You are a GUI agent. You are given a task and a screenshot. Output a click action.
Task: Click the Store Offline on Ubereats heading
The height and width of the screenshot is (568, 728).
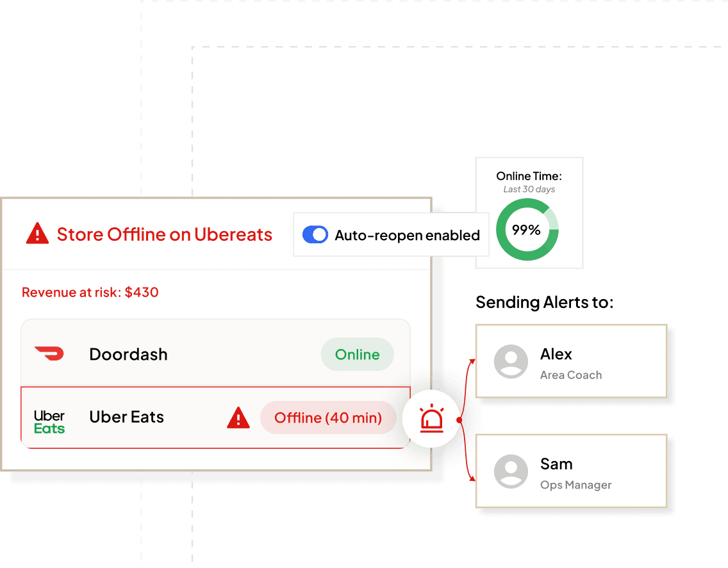click(x=164, y=234)
